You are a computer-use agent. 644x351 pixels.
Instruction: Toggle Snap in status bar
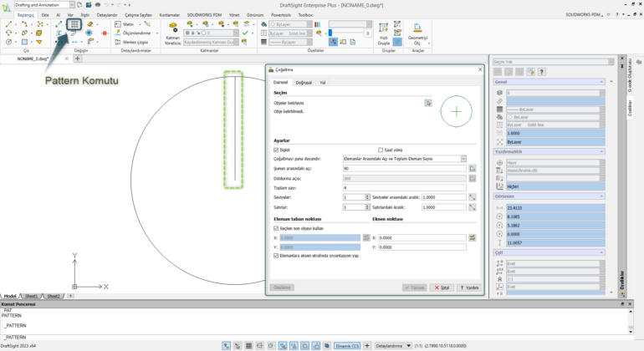point(238,346)
